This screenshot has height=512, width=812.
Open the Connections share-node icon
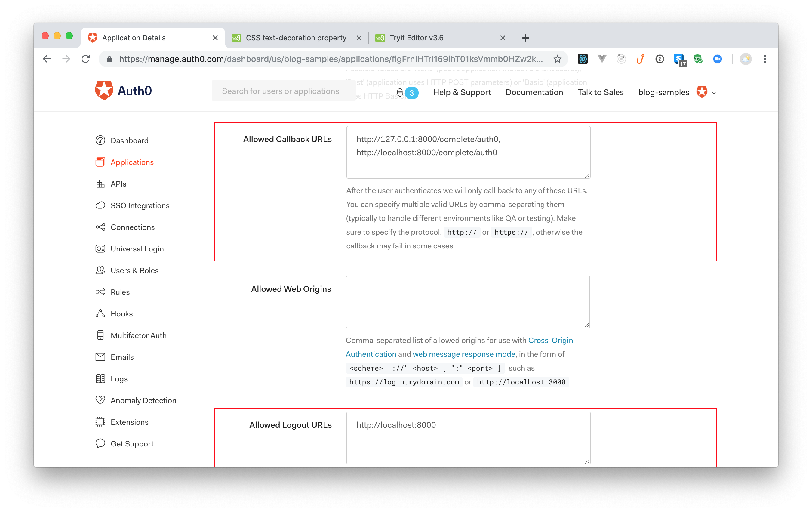100,227
